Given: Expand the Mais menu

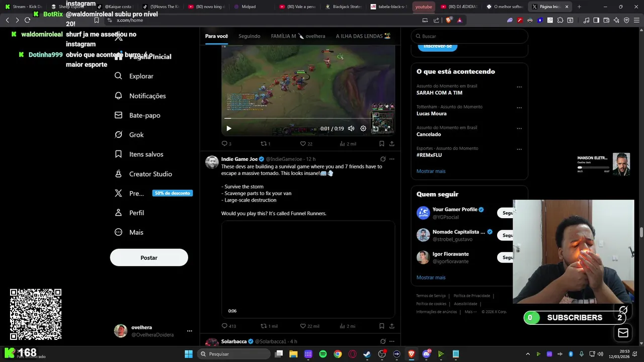Looking at the screenshot, I should [x=129, y=232].
